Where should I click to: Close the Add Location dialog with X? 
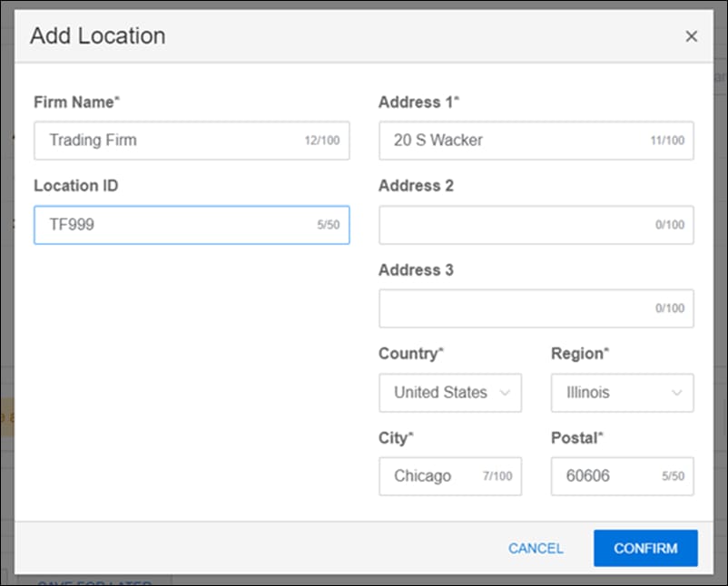691,36
